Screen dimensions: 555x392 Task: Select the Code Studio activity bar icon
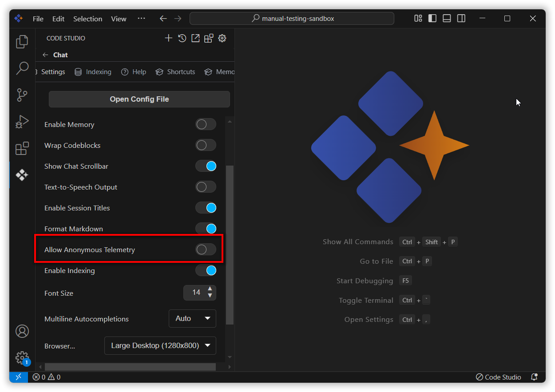(x=22, y=175)
